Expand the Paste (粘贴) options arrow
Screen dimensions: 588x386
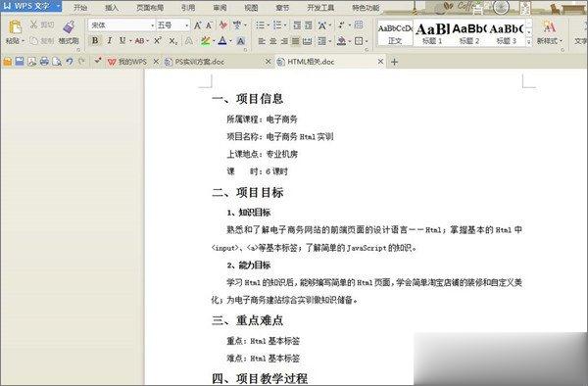(x=24, y=40)
